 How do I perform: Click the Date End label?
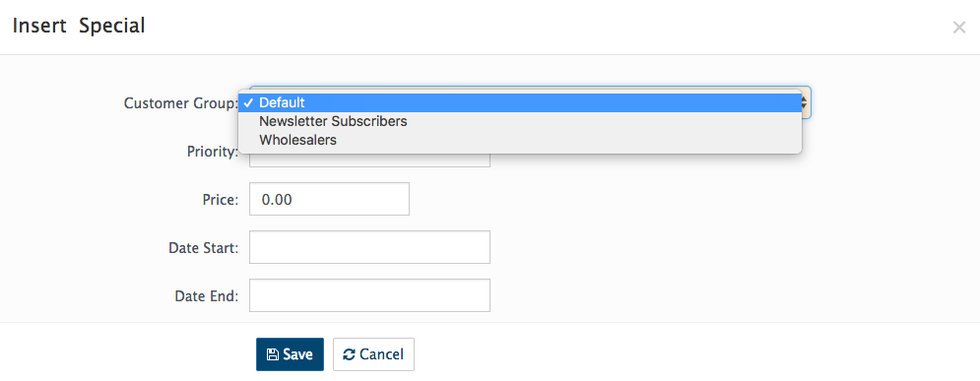pyautogui.click(x=207, y=296)
